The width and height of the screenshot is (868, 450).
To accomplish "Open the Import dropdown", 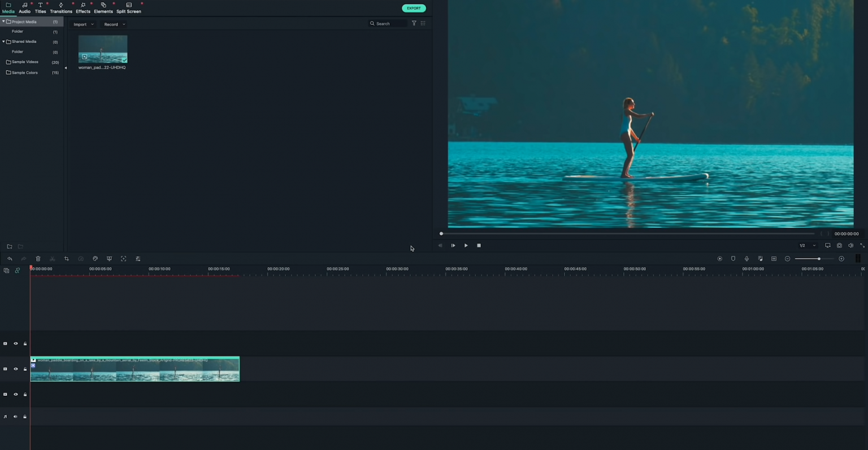I will pyautogui.click(x=83, y=24).
